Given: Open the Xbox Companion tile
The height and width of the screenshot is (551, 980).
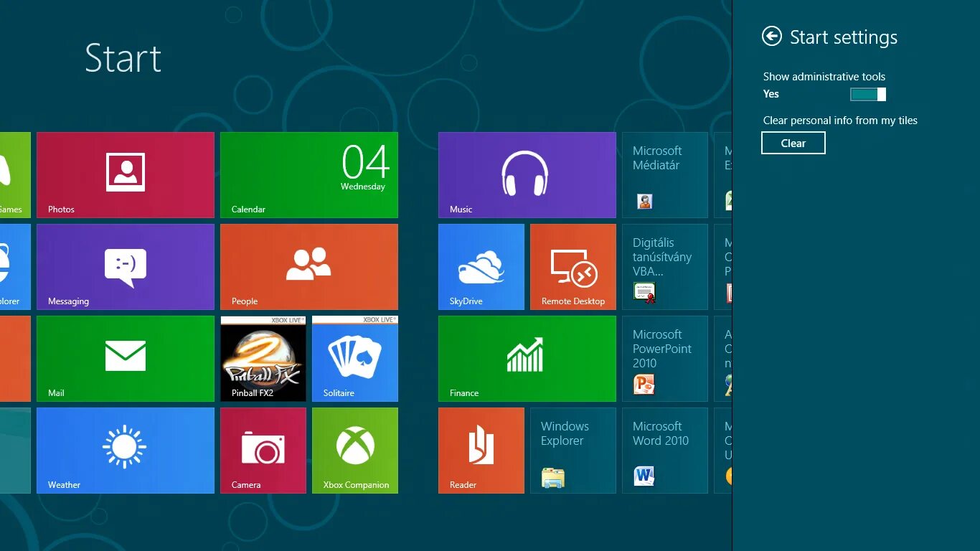Looking at the screenshot, I should (x=355, y=451).
